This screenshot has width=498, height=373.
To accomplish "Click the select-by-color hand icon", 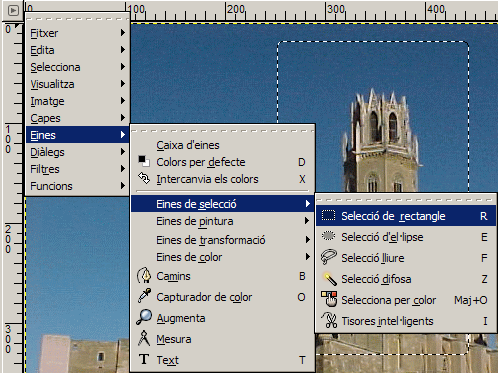I will 329,299.
